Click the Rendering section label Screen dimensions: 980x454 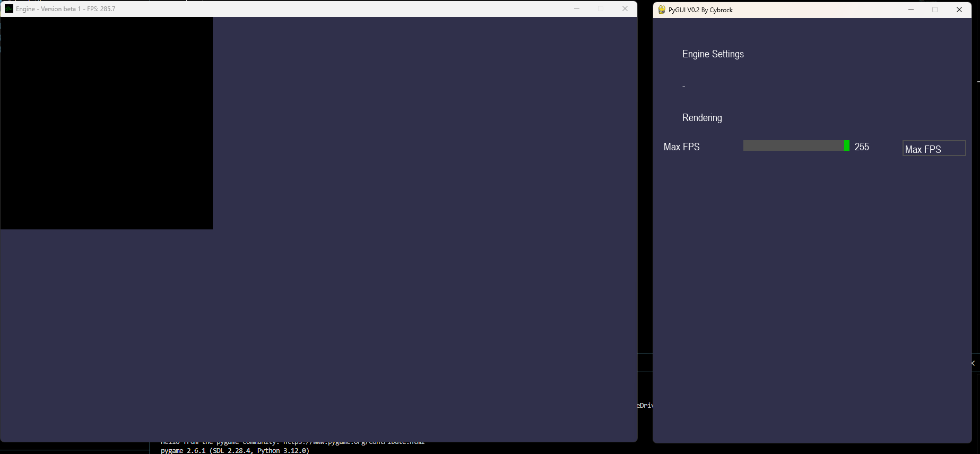[702, 118]
